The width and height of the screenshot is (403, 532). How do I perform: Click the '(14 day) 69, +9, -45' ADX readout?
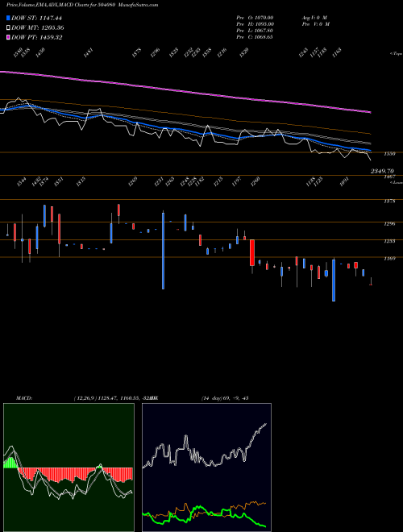pos(225,398)
